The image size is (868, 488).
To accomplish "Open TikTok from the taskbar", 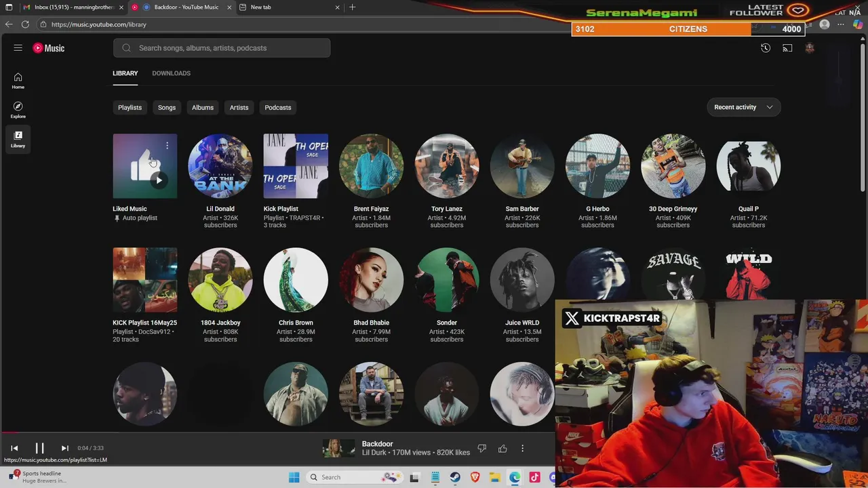I will pos(534,477).
